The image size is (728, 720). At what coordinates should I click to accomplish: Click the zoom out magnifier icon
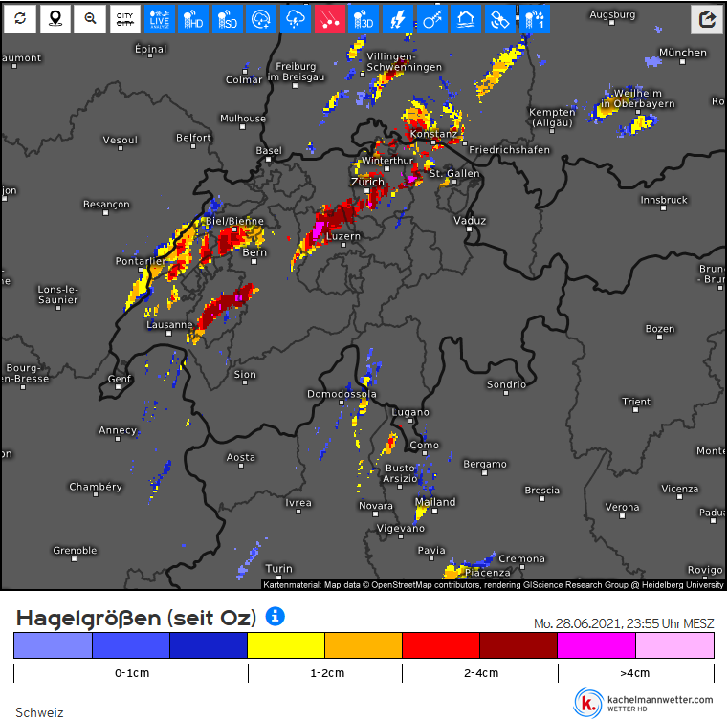(x=90, y=19)
